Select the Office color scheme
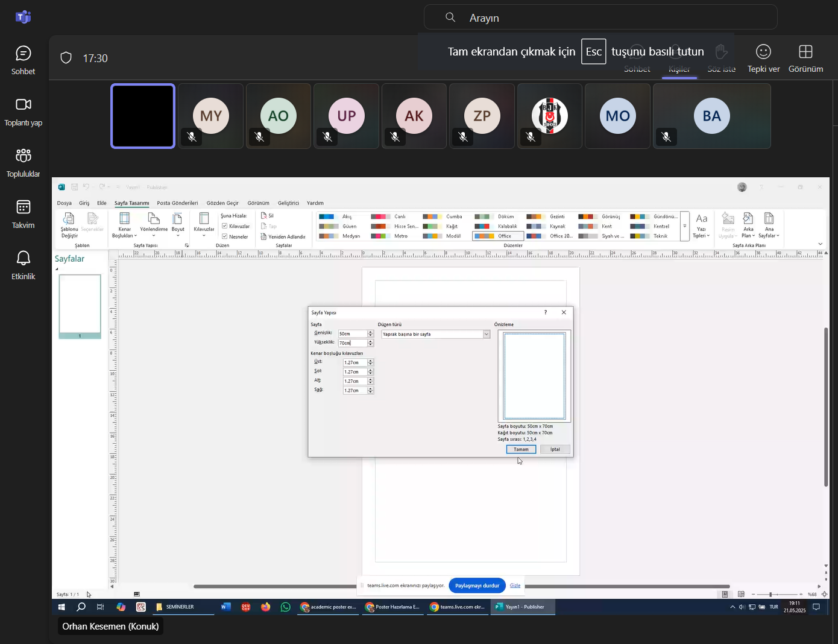Viewport: 838px width, 644px height. click(x=498, y=236)
